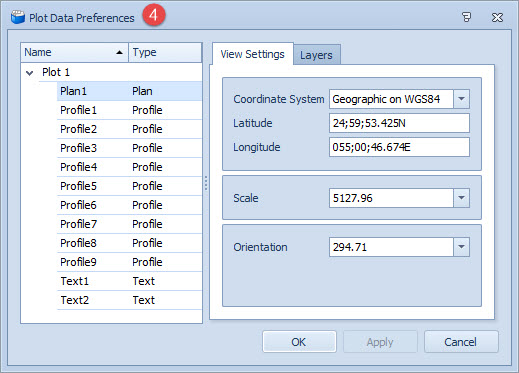Select the Profile5 row
This screenshot has height=373, width=519.
pos(129,186)
